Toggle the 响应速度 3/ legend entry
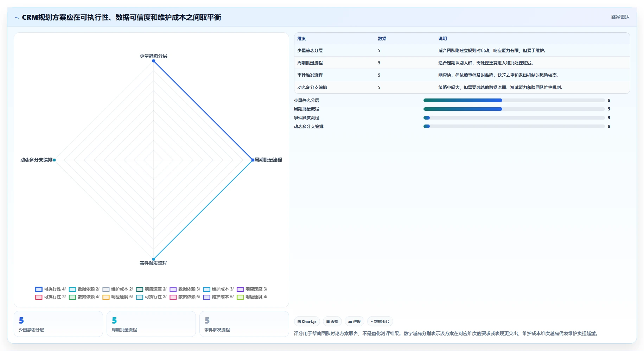The image size is (644, 351). point(252,289)
